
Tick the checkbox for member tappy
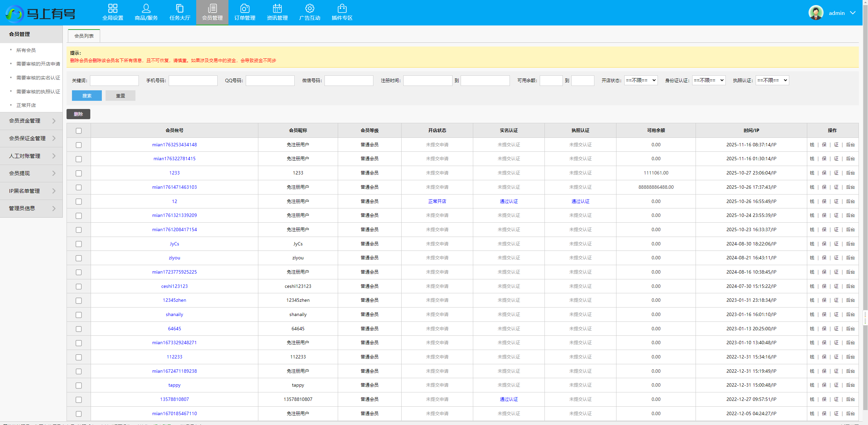79,386
